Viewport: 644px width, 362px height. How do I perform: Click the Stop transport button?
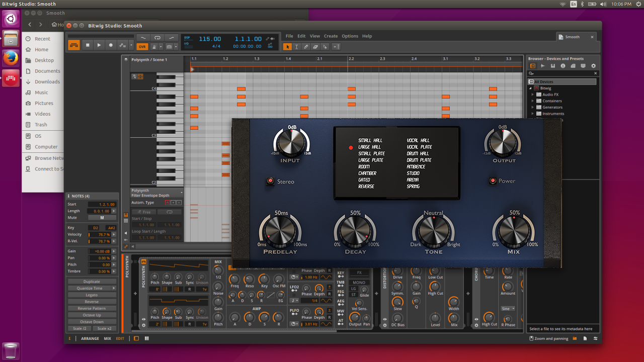(x=88, y=45)
